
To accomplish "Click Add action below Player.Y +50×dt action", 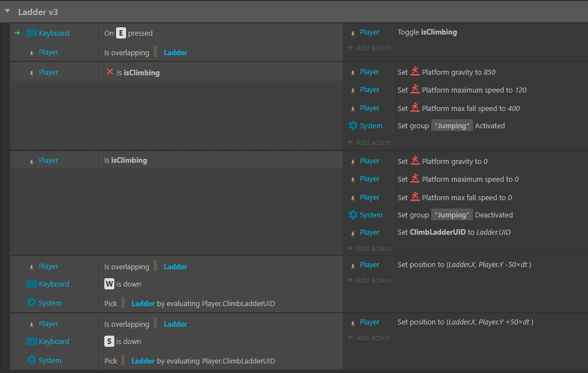I will 369,337.
